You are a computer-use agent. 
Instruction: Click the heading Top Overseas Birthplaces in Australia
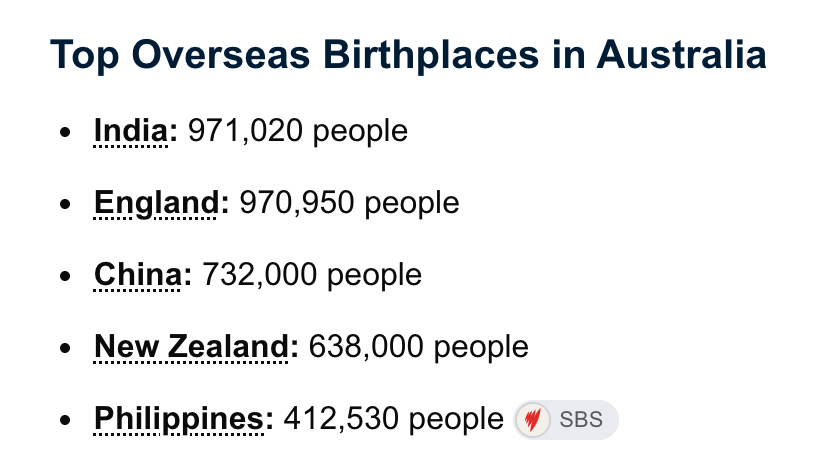[x=409, y=55]
